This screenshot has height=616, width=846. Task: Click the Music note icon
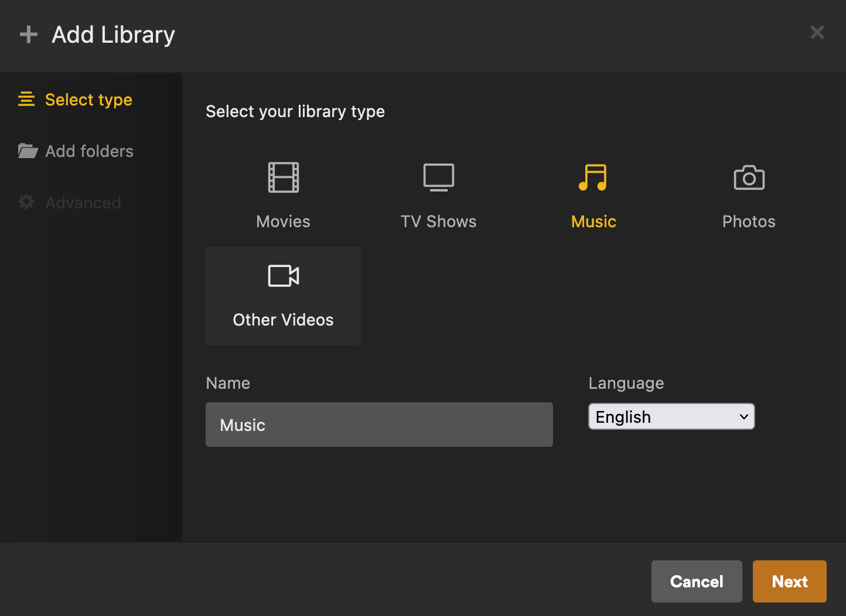pos(593,177)
